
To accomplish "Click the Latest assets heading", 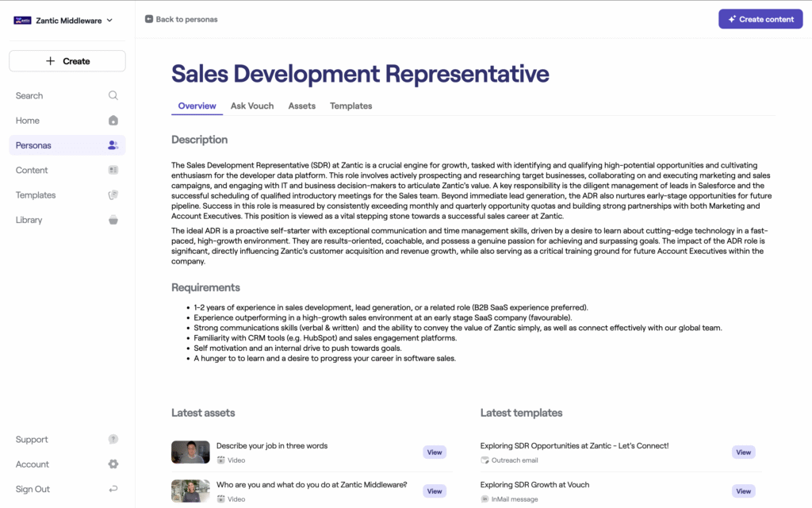I will [x=203, y=413].
